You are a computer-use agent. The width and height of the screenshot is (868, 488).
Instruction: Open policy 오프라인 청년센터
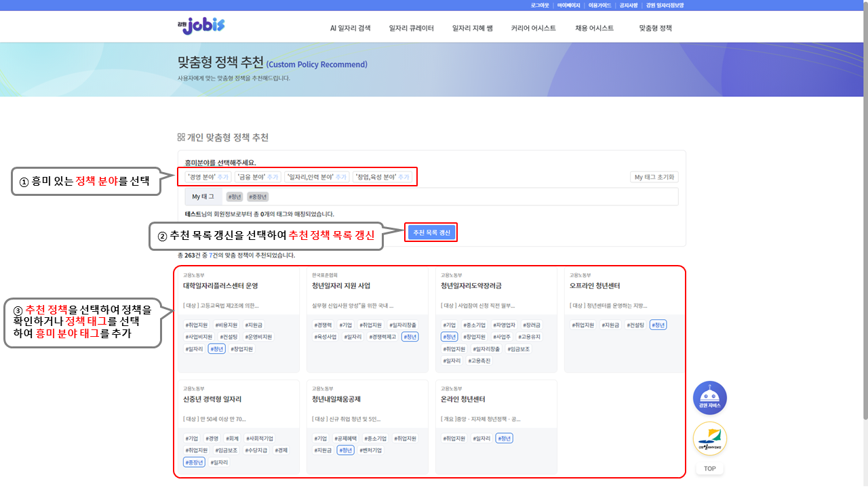click(x=595, y=286)
